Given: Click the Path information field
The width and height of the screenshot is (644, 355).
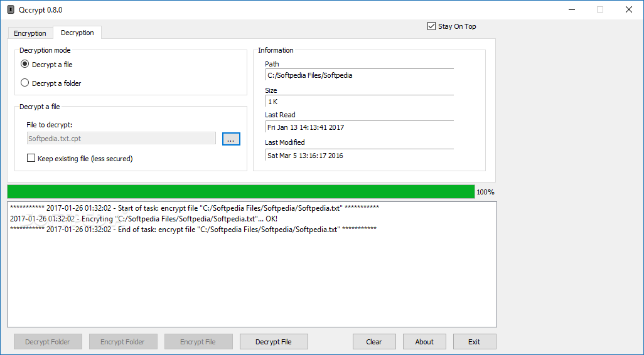Looking at the screenshot, I should pos(360,75).
